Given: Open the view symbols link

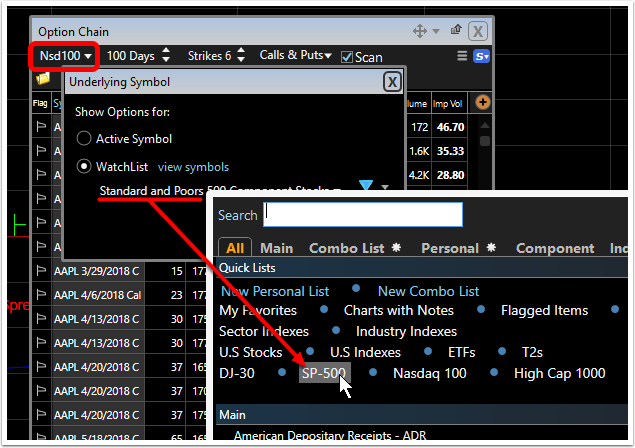Looking at the screenshot, I should pyautogui.click(x=193, y=167).
